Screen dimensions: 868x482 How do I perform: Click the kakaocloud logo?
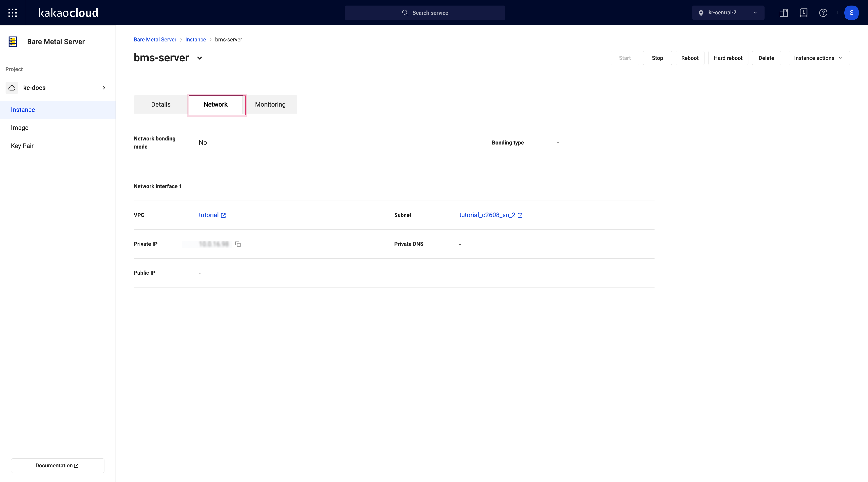[x=68, y=13]
